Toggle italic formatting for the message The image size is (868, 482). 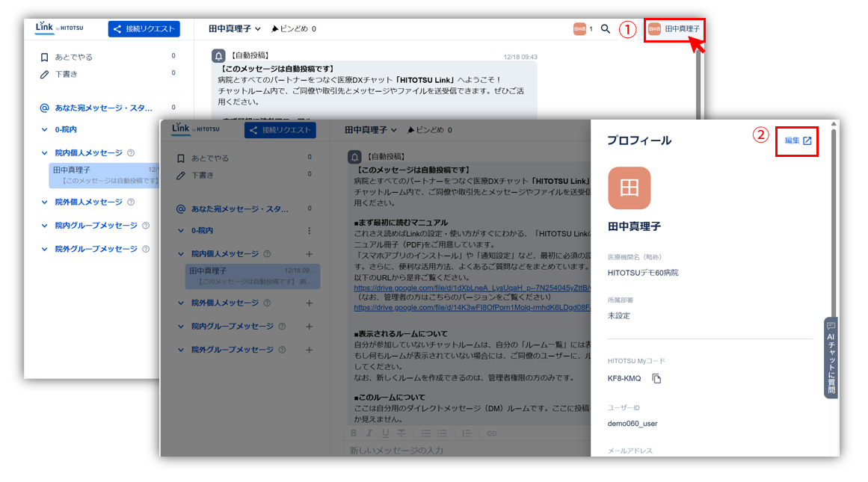tap(369, 433)
